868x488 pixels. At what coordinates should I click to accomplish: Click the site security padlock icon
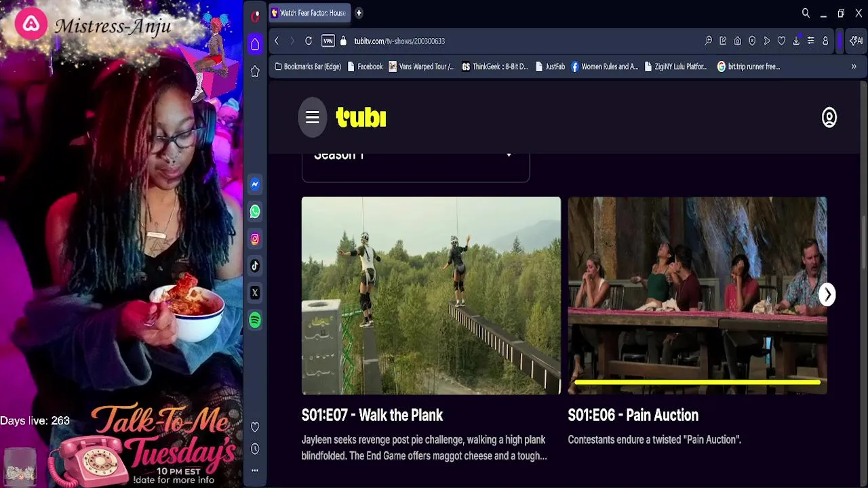(343, 41)
